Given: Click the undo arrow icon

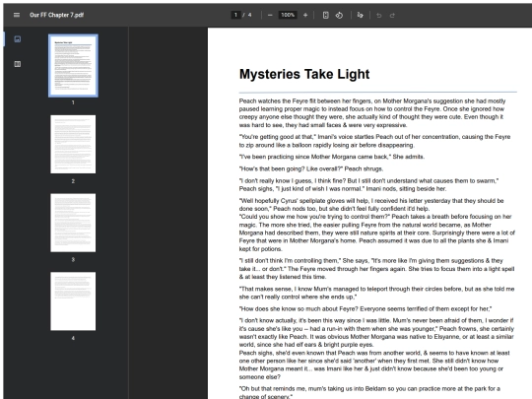Looking at the screenshot, I should coord(379,15).
